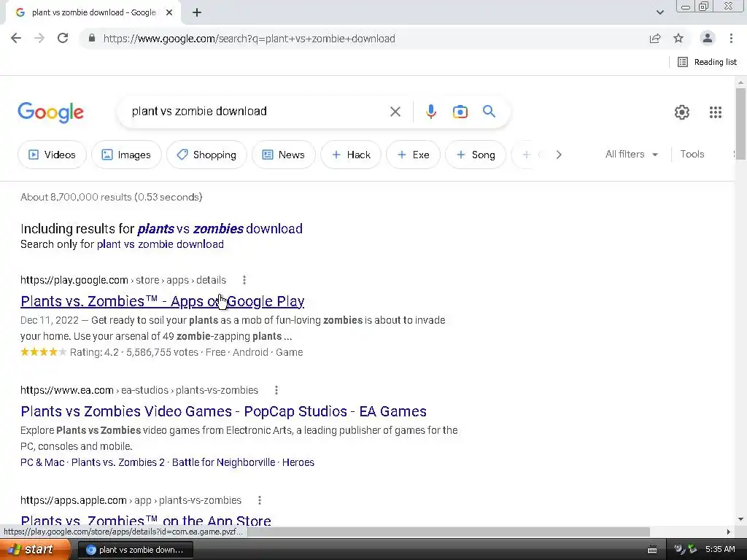Image resolution: width=747 pixels, height=560 pixels.
Task: Open the more options dots for play.google.com result
Action: point(244,280)
